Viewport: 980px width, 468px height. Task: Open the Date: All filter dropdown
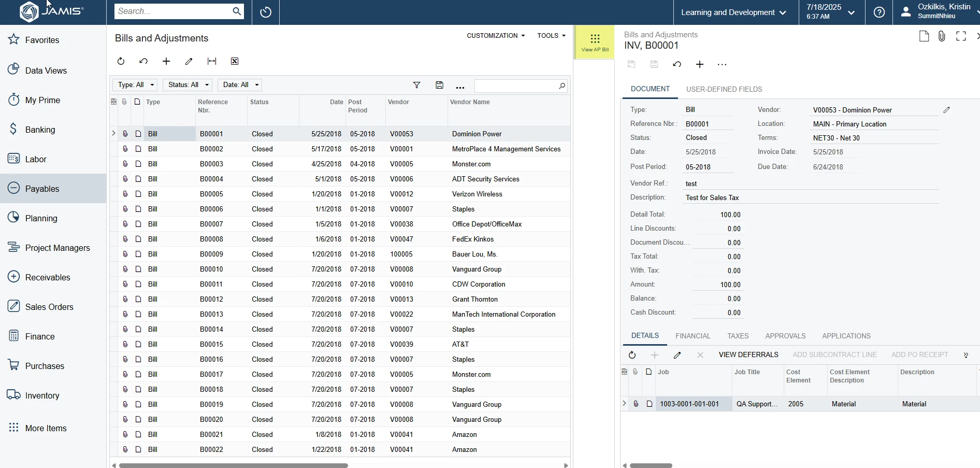[239, 85]
